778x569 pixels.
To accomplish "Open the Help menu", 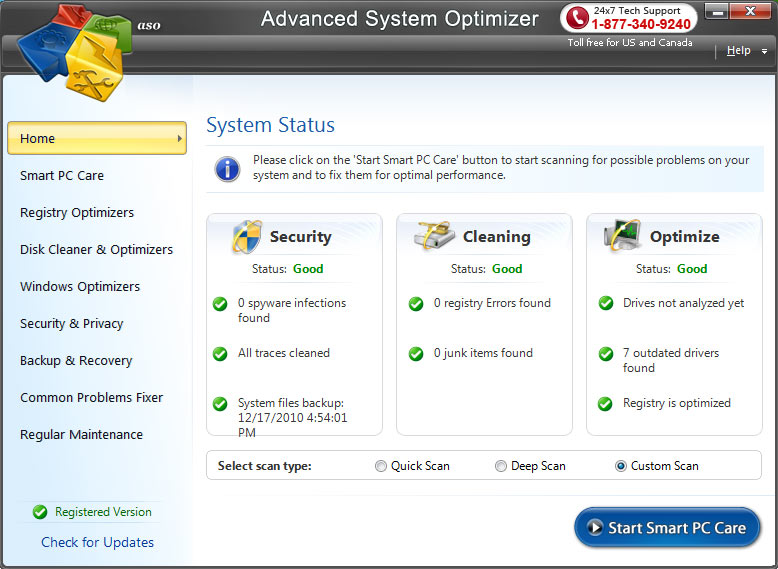I will pyautogui.click(x=738, y=50).
